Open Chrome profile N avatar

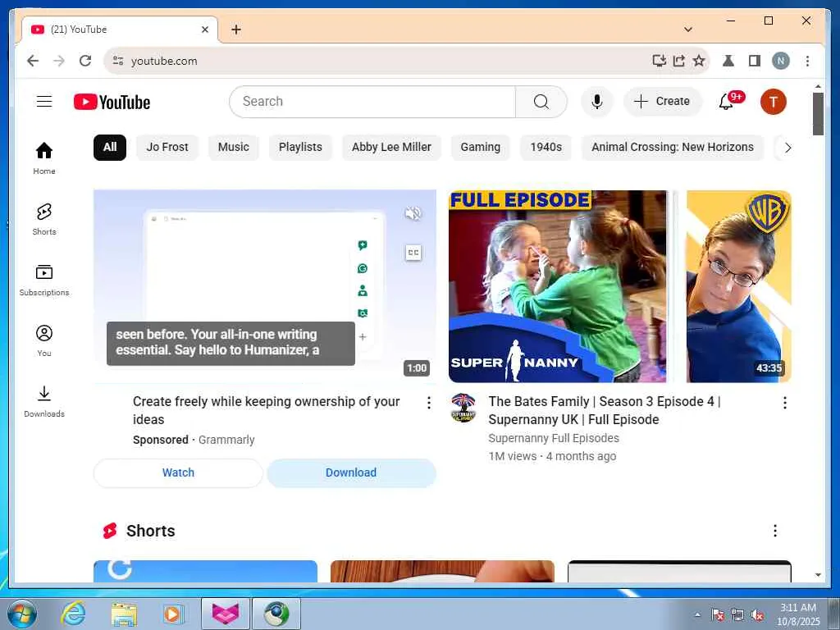[781, 61]
